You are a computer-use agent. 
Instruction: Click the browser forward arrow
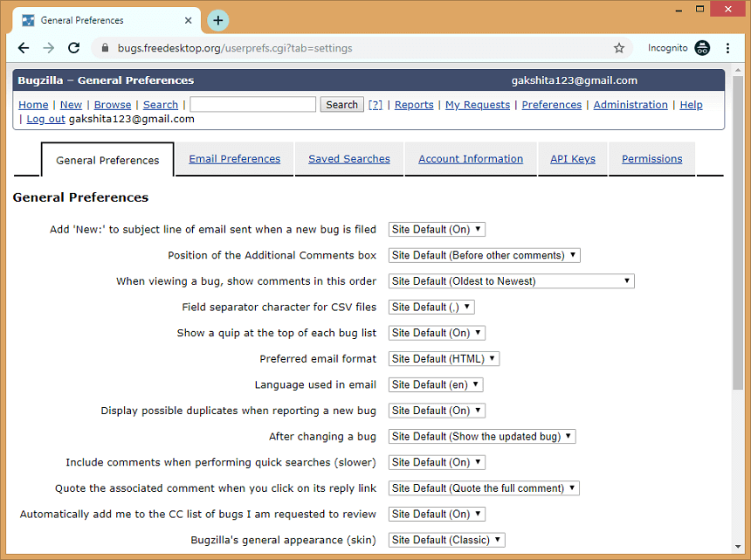[x=48, y=48]
